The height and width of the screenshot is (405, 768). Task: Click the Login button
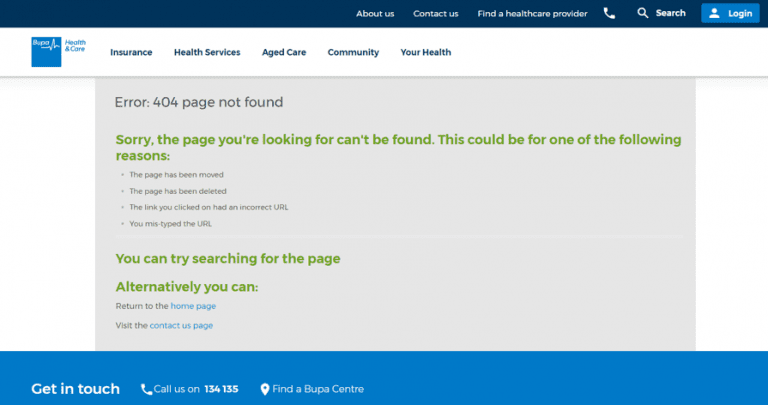coord(730,13)
